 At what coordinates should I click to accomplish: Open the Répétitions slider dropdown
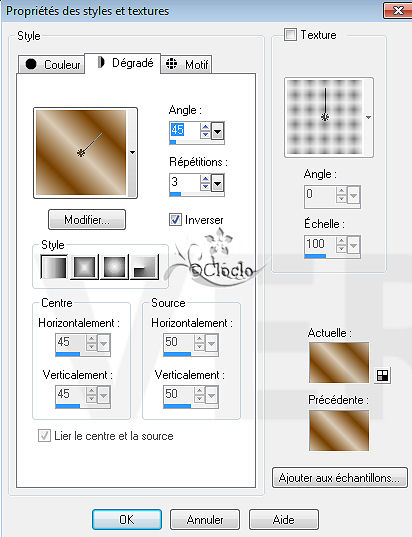click(217, 183)
